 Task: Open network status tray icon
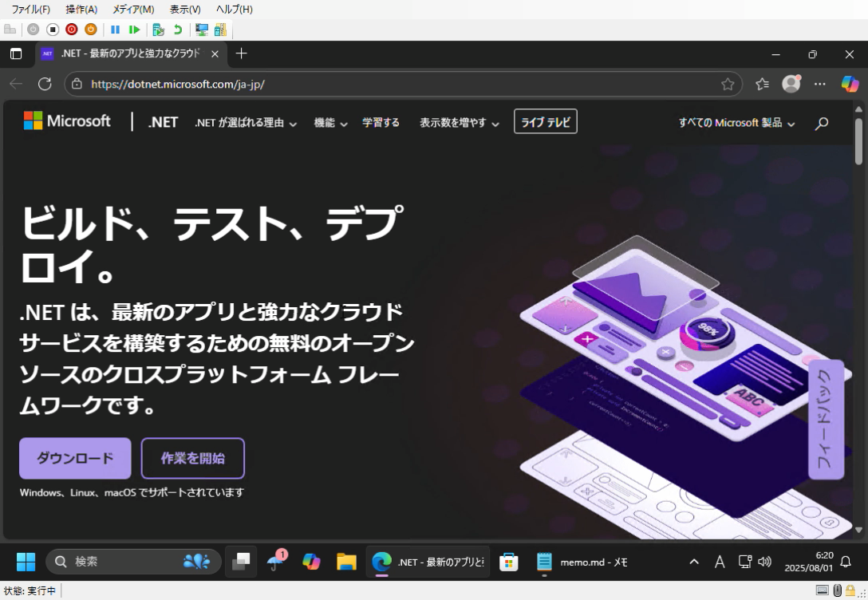point(745,562)
